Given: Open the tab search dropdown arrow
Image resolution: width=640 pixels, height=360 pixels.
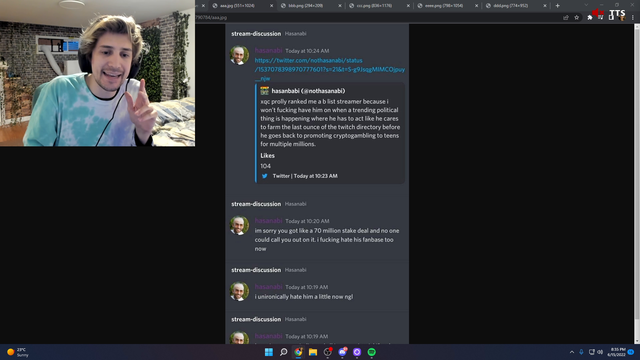Looking at the screenshot, I should tap(586, 5).
